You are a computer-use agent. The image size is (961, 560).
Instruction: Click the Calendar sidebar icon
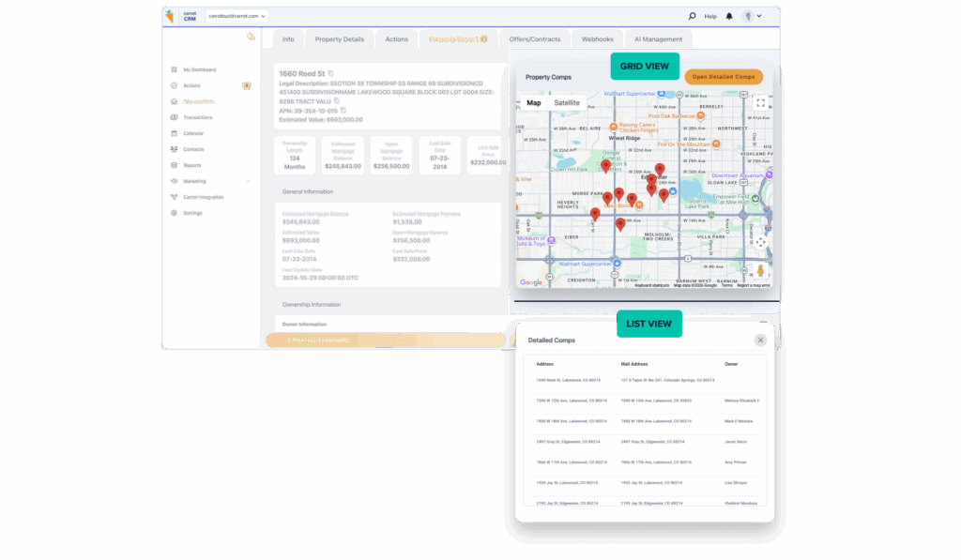[x=175, y=133]
